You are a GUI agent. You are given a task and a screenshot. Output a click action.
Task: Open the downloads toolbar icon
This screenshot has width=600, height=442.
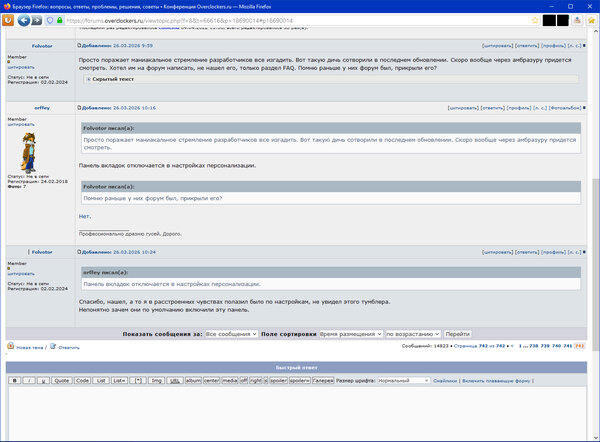(577, 20)
